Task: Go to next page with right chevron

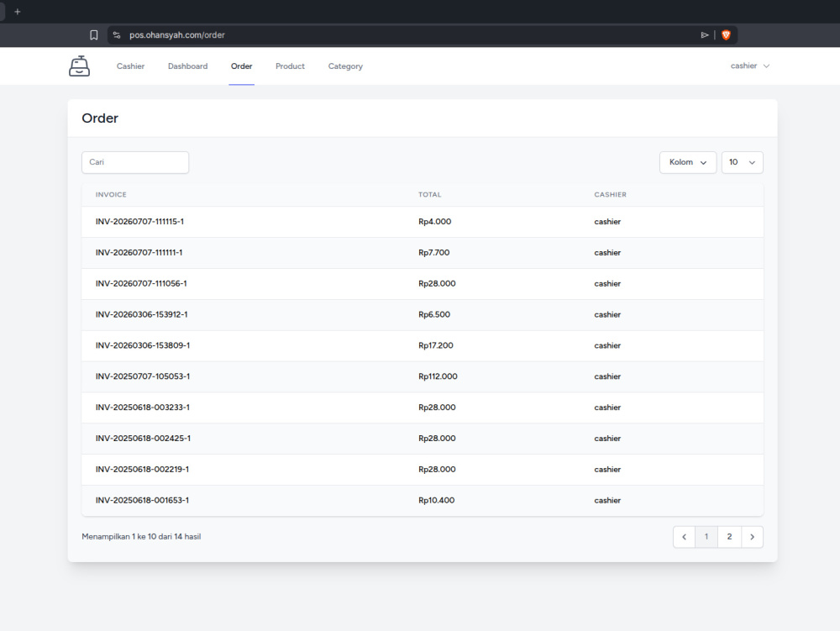Action: pos(752,537)
